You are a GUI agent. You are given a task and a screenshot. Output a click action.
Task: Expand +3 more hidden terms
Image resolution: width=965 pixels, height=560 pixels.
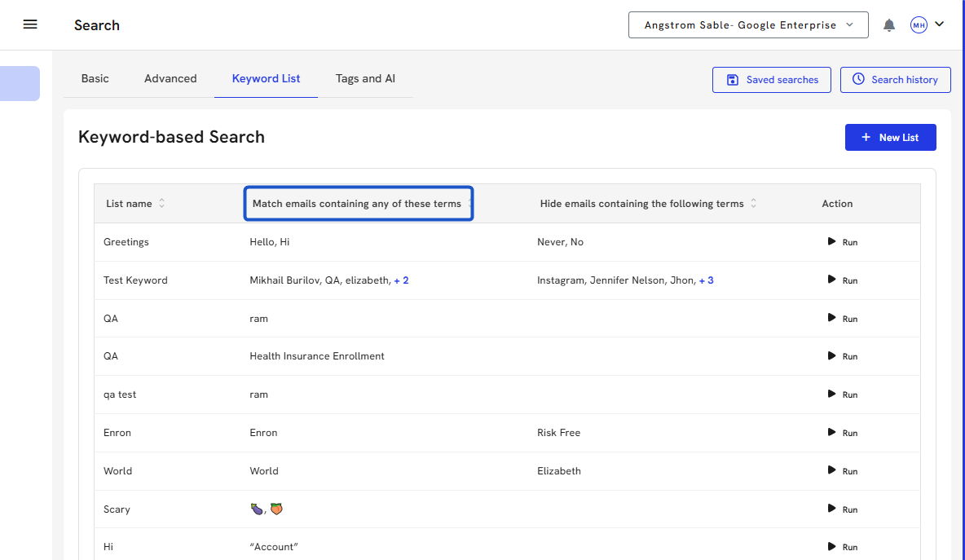pos(706,280)
